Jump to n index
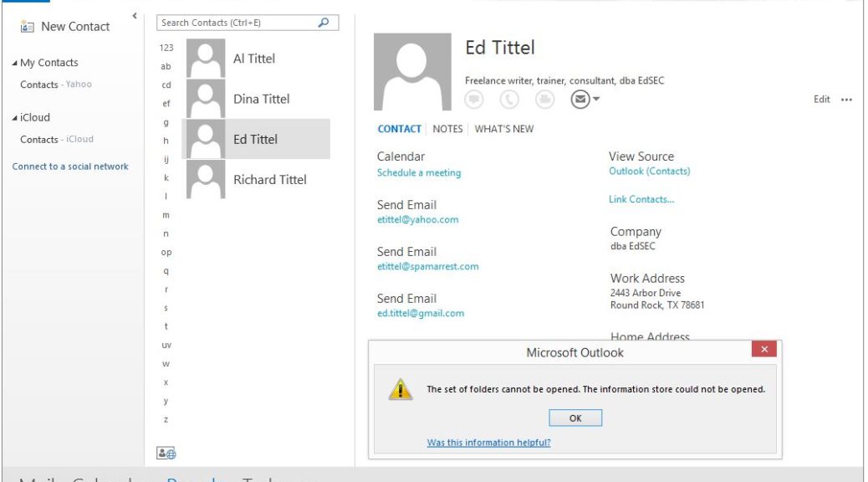 click(x=166, y=233)
